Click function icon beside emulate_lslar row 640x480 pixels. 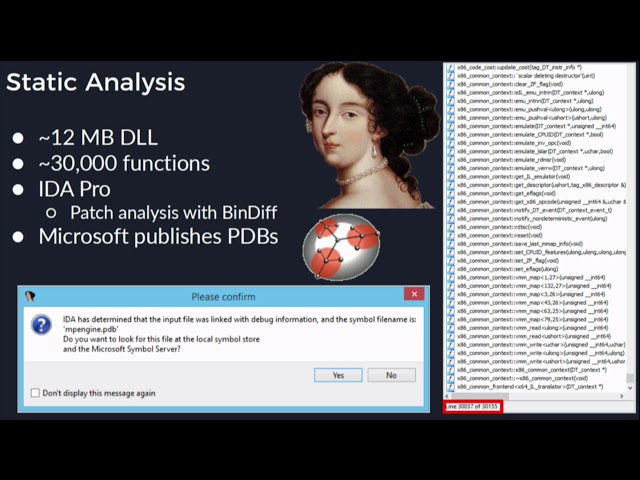click(450, 151)
